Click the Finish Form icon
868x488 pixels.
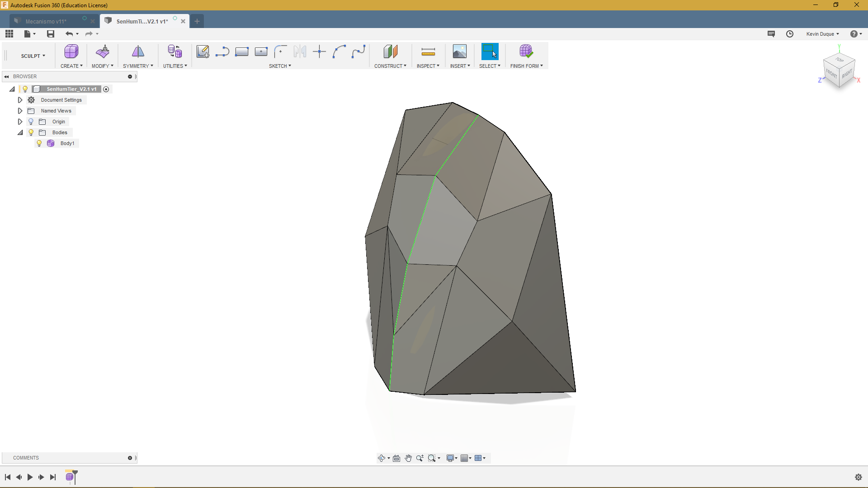click(x=526, y=51)
